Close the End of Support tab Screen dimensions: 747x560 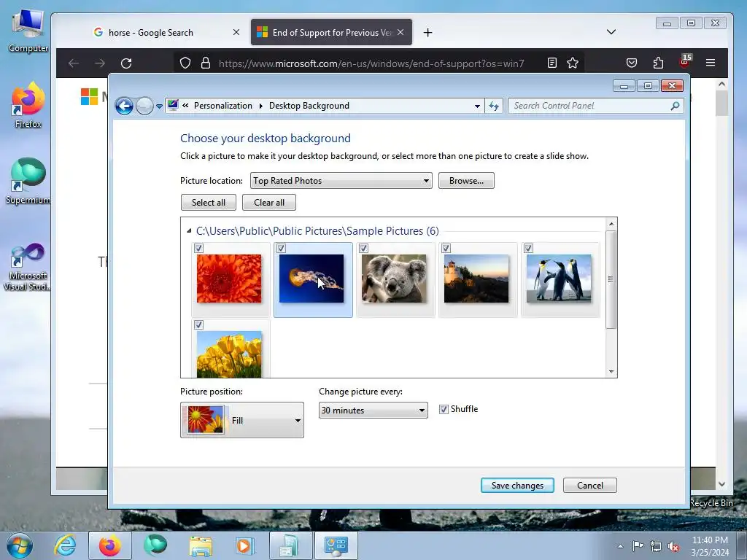click(400, 32)
